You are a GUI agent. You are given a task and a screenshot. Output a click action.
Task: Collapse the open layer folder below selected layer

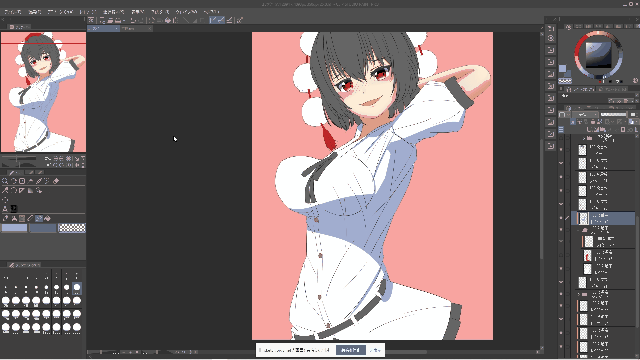point(579,230)
